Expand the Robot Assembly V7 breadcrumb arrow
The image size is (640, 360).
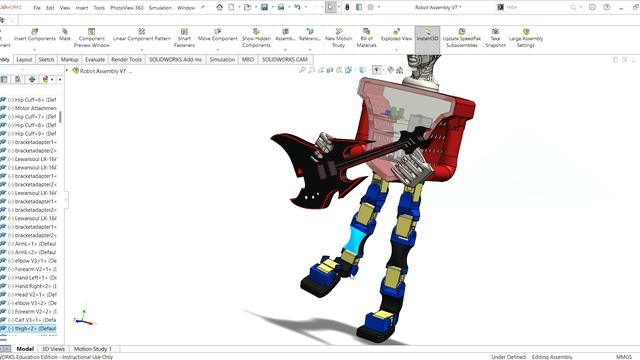[x=67, y=70]
